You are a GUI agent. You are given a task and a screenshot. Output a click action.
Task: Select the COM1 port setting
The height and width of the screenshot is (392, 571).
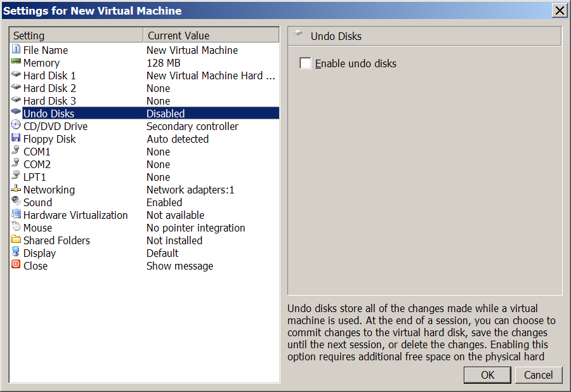37,152
